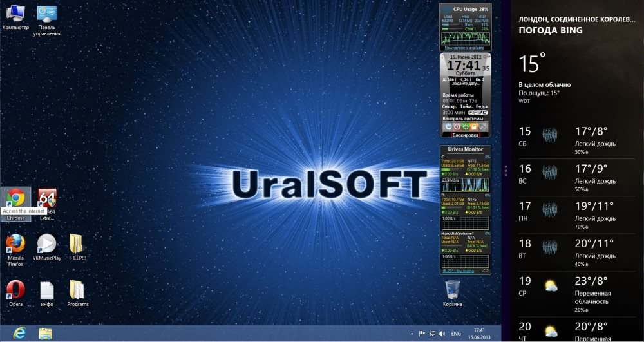This screenshot has width=644, height=342.
Task: Click the 'New version is available' link
Action: tap(464, 48)
